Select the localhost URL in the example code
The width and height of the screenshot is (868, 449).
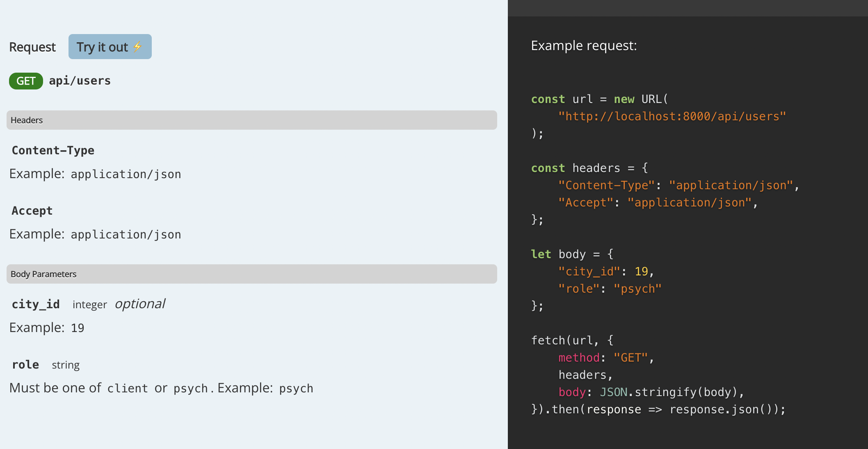pyautogui.click(x=673, y=116)
